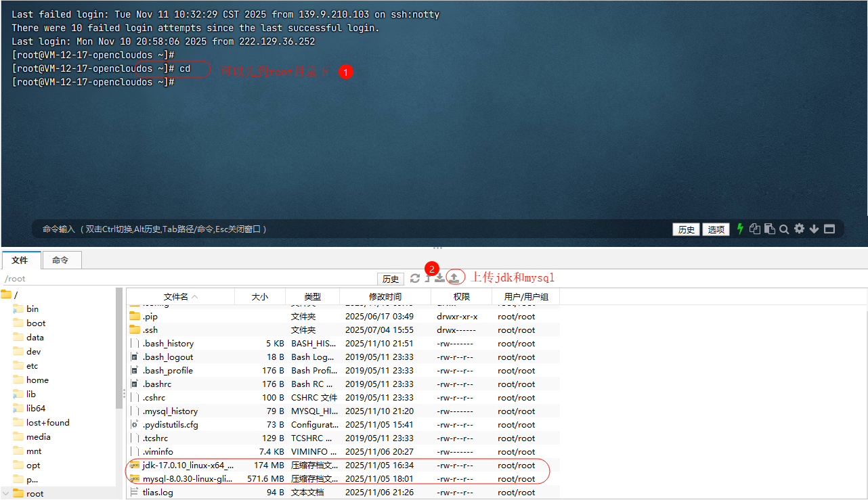Click the copy icon in the terminal toolbar
The image size is (868, 500).
pyautogui.click(x=755, y=229)
